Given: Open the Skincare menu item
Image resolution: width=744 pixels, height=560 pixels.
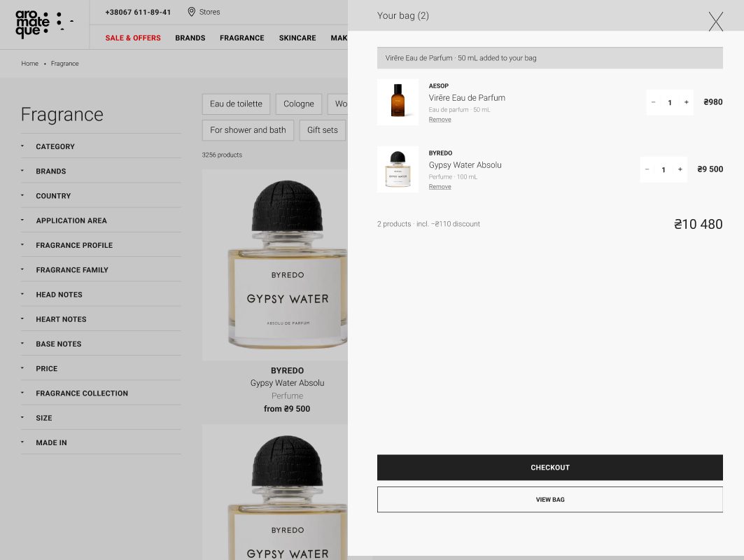Looking at the screenshot, I should click(x=297, y=38).
